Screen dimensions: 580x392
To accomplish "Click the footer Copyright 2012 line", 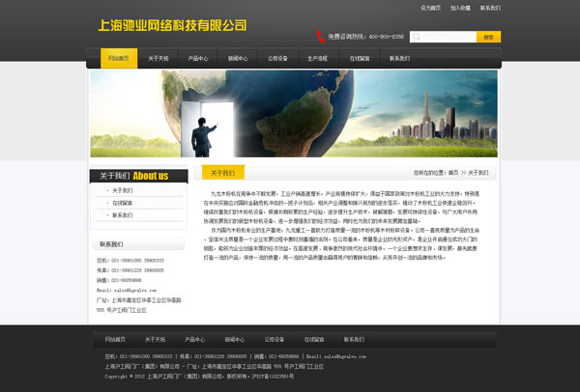I will point(199,377).
